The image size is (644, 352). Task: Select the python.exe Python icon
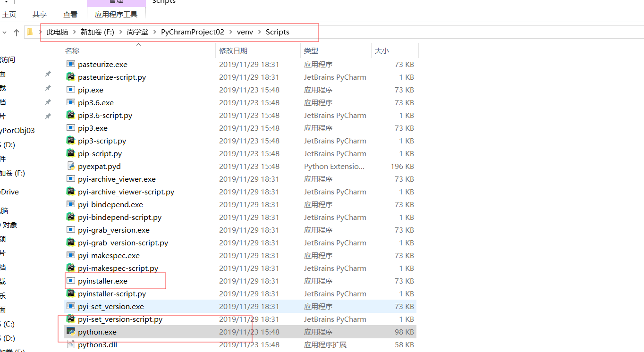(71, 332)
